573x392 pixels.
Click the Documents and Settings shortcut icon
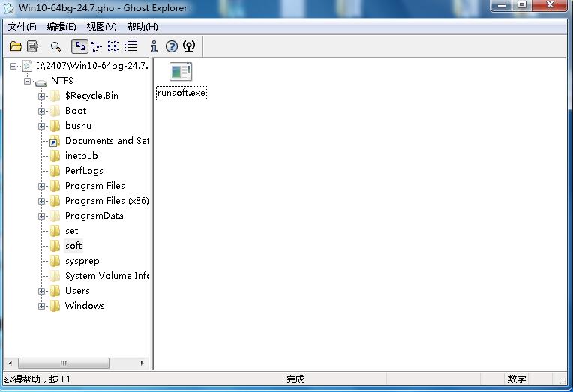tap(55, 141)
